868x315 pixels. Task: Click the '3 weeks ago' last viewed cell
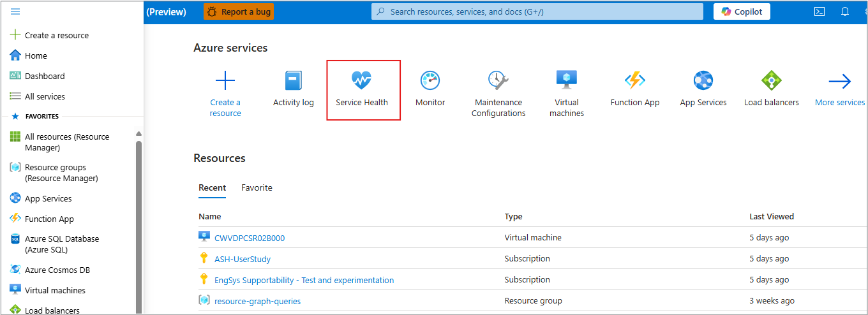[x=772, y=301]
